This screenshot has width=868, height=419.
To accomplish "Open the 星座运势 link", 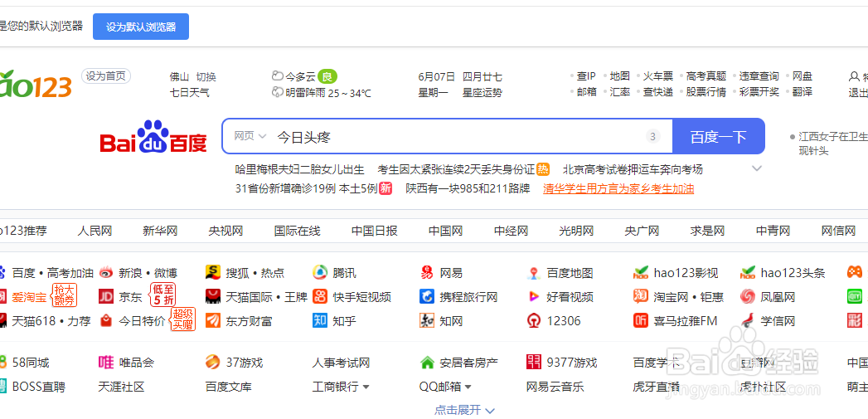I will pyautogui.click(x=482, y=93).
